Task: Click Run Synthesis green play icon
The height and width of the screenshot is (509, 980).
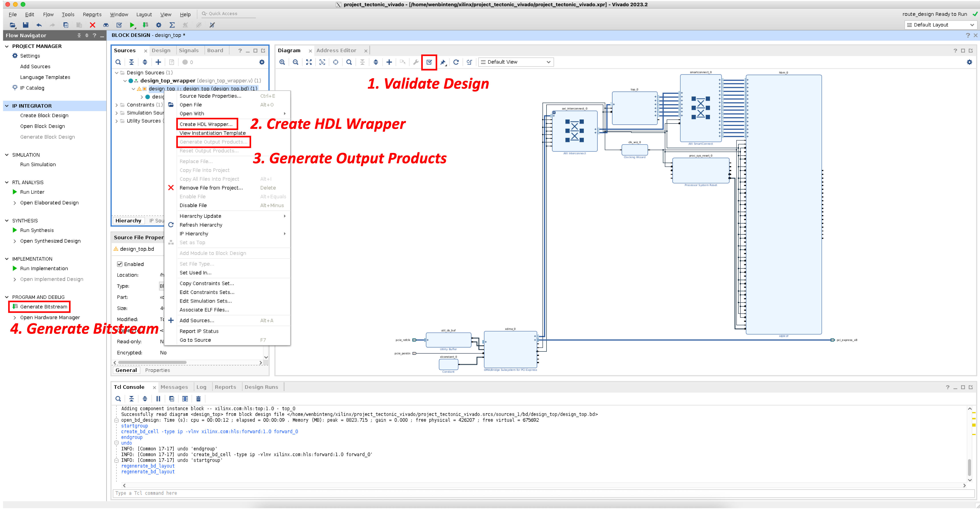Action: (15, 230)
